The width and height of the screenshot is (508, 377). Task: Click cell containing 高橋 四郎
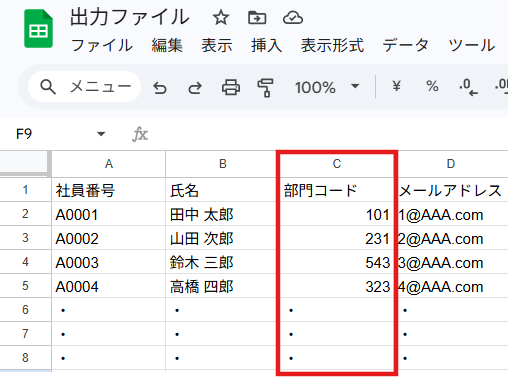[223, 286]
